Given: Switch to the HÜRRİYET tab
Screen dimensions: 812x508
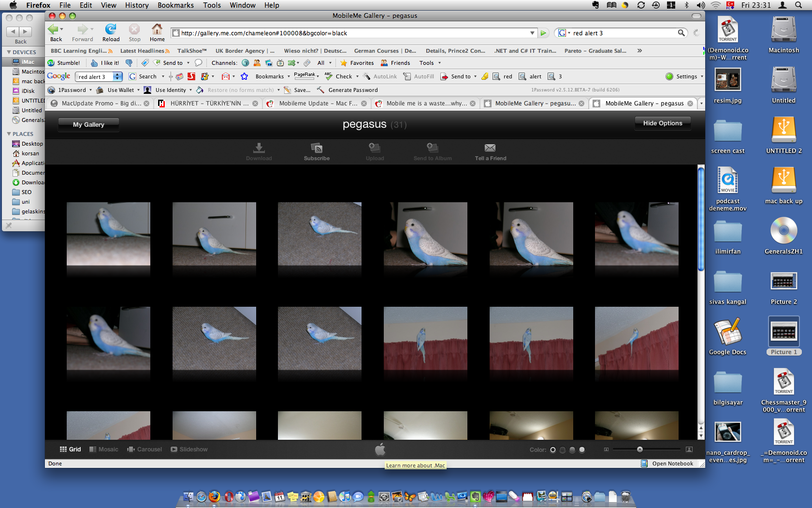Looking at the screenshot, I should coord(209,104).
